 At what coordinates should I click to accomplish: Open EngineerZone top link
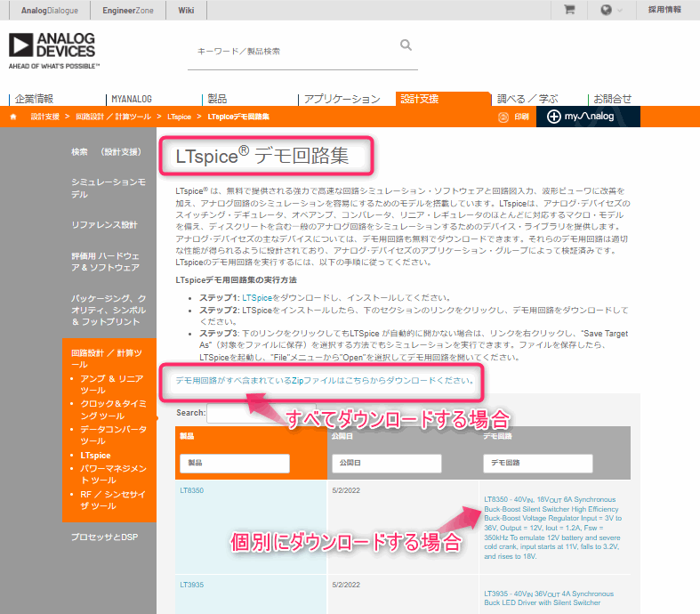coord(128,11)
